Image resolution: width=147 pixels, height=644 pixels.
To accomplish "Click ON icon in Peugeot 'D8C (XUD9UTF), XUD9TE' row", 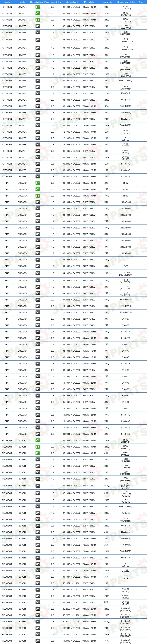I will point(38,494).
